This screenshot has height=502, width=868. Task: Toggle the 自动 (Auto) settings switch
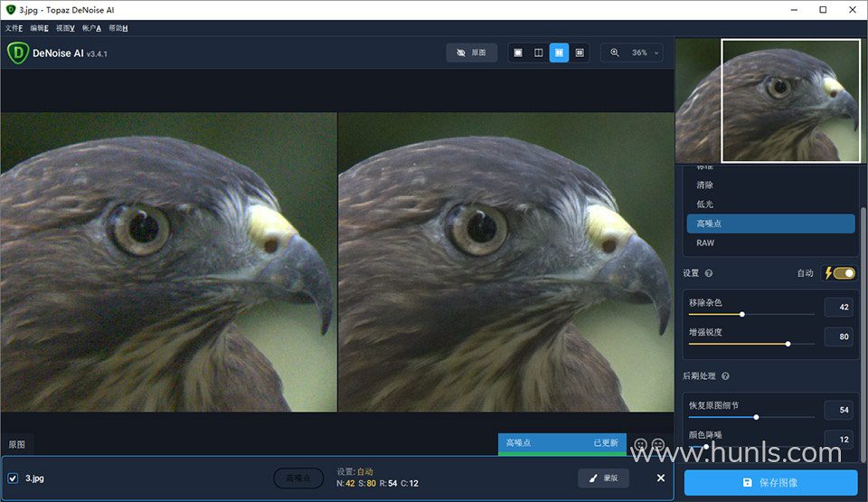click(x=844, y=273)
